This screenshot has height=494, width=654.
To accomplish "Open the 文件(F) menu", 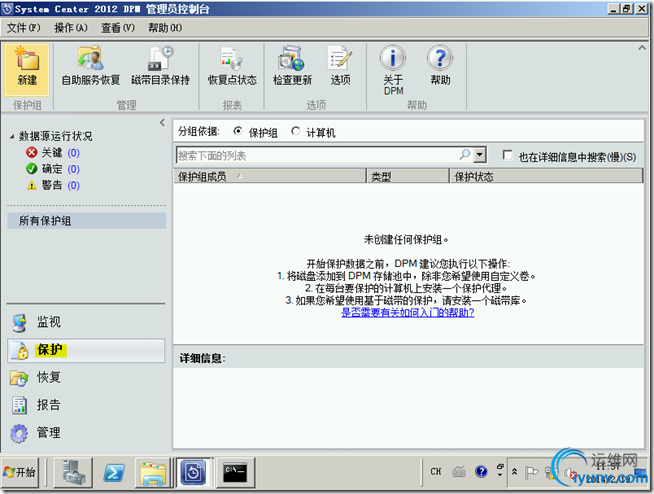I will pos(24,28).
